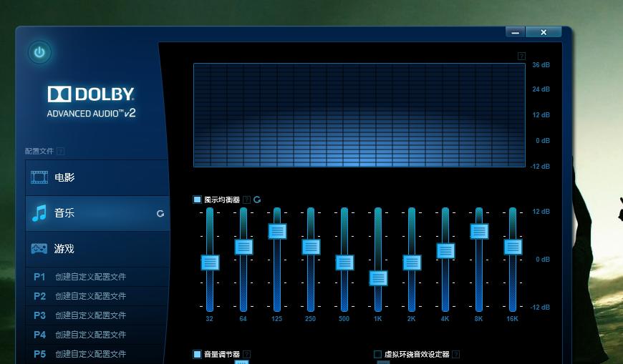Toggle the Dolby power button
The width and height of the screenshot is (623, 364).
[x=39, y=52]
